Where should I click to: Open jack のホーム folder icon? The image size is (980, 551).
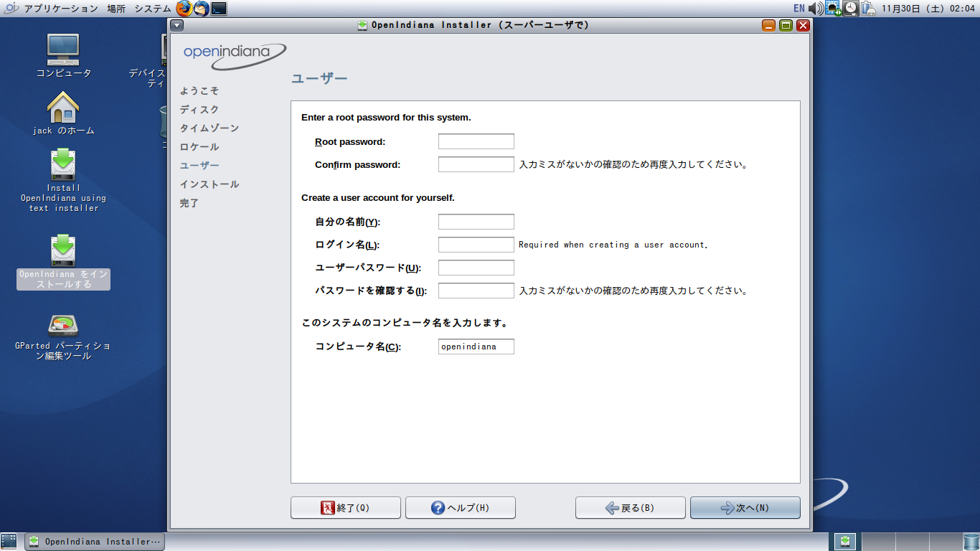tap(63, 113)
